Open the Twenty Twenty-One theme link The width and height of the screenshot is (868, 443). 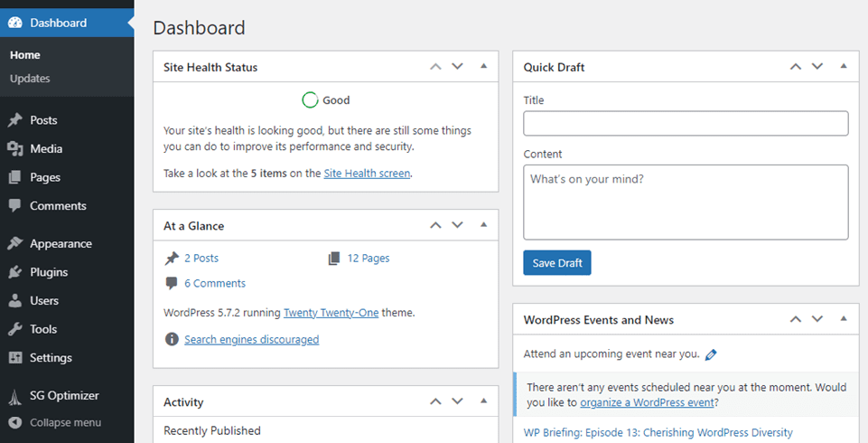coord(331,313)
